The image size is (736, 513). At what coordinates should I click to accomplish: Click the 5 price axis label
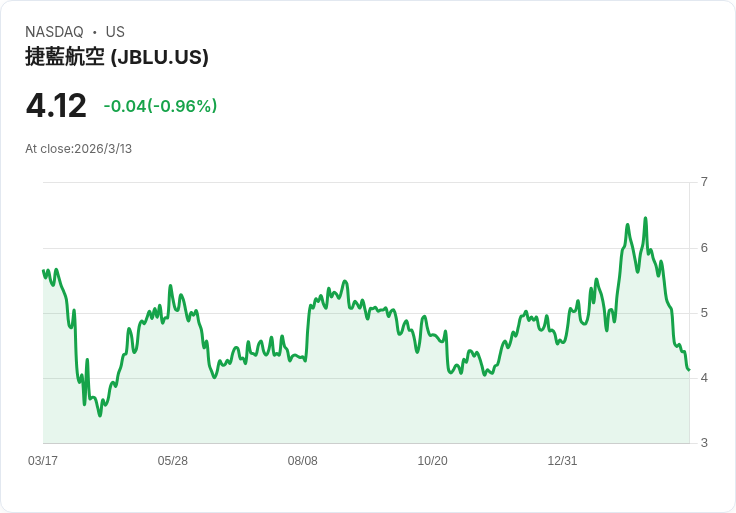click(704, 313)
